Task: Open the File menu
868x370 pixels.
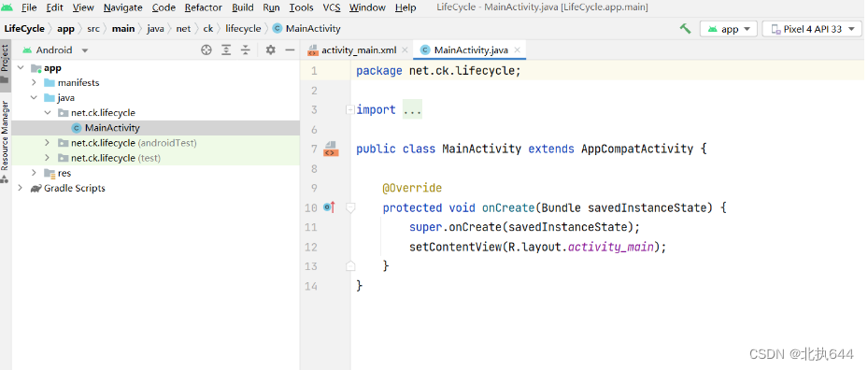Action: pos(29,7)
